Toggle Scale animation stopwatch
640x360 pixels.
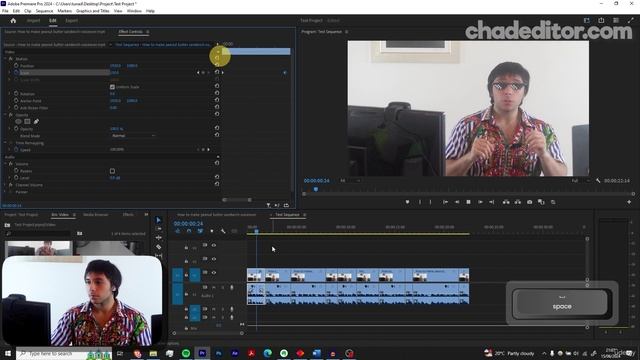point(16,72)
